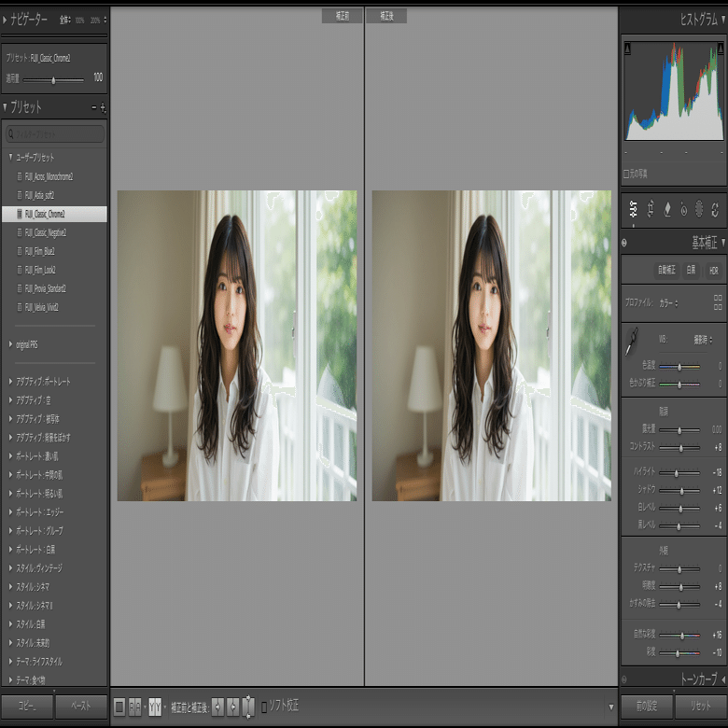Screen dimensions: 728x728
Task: Select the Masking tool icon
Action: 699,209
